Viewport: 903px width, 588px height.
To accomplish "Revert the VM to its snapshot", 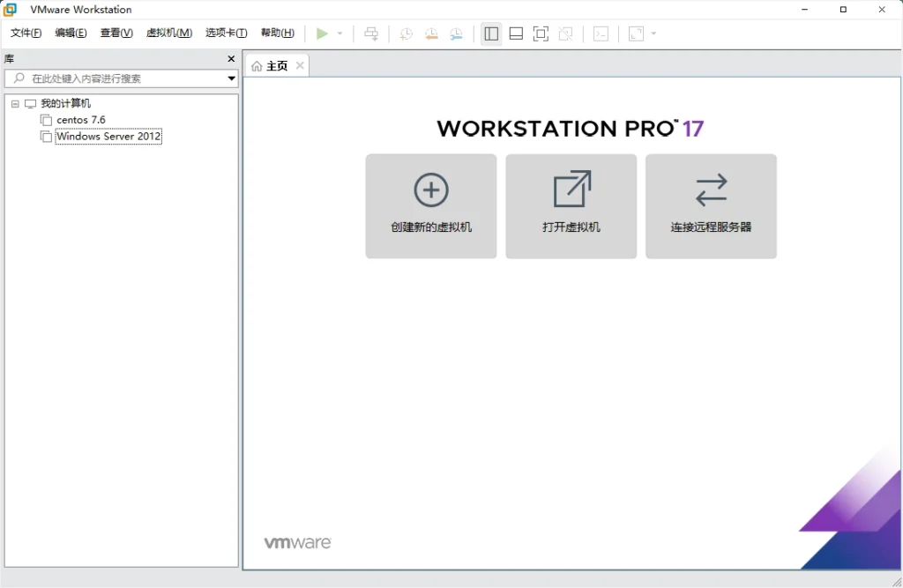I will tap(431, 33).
